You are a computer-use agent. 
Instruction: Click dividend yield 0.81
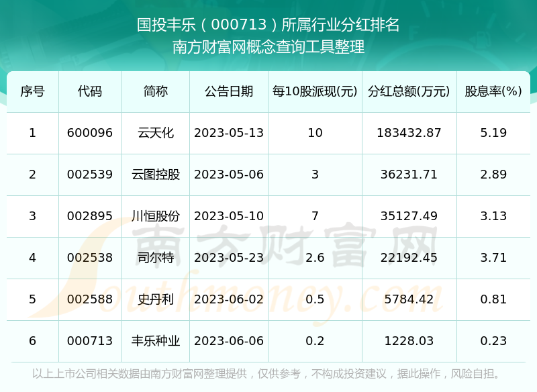click(493, 299)
